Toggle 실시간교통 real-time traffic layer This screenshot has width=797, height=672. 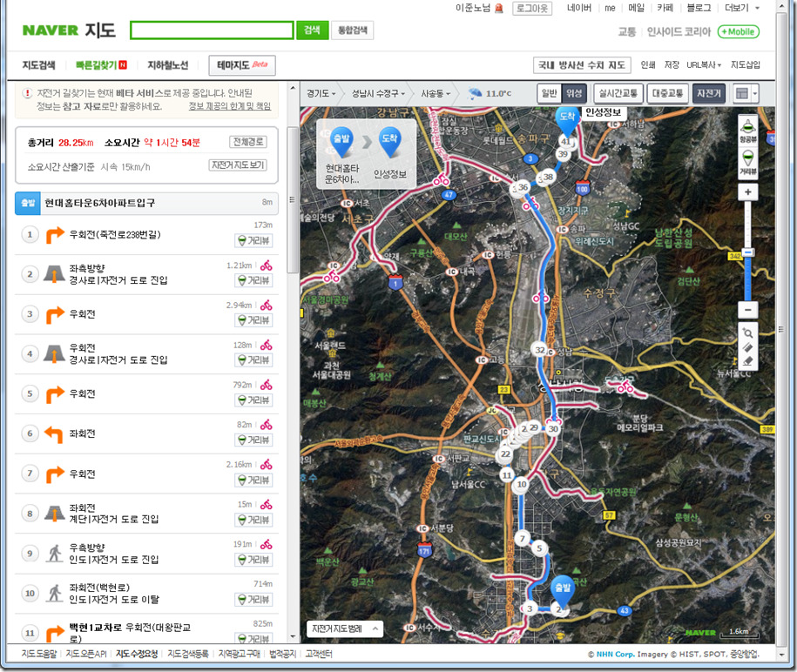[x=617, y=93]
